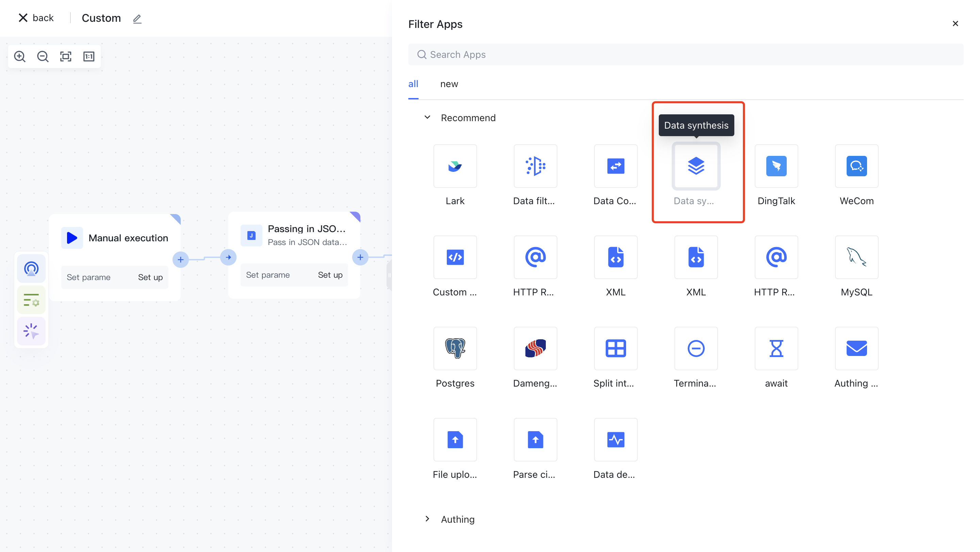
Task: Collapse the Recommend section
Action: click(427, 117)
